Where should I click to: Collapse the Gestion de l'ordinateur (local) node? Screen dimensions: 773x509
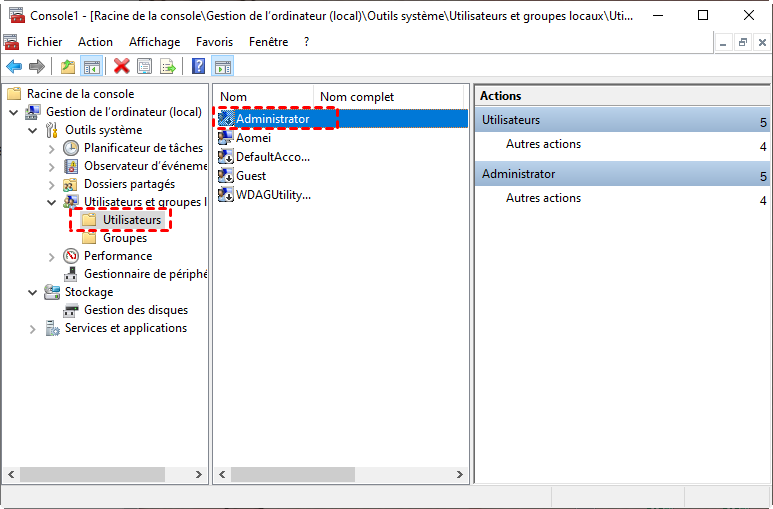(14, 112)
